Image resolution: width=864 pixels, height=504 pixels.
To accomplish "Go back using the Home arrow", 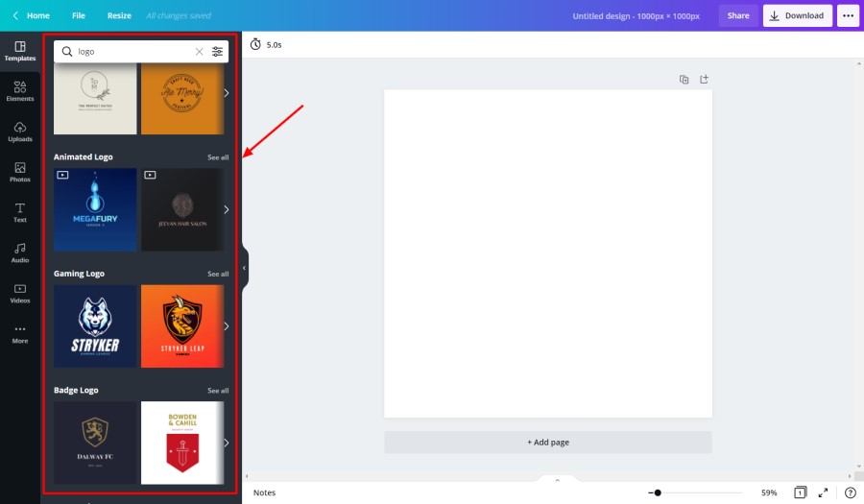I will click(15, 15).
